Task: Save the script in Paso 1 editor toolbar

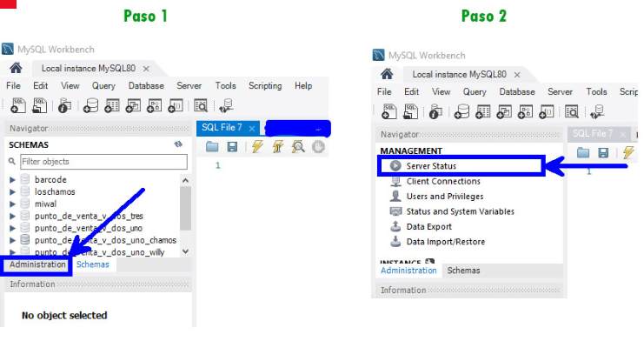Action: (x=232, y=146)
